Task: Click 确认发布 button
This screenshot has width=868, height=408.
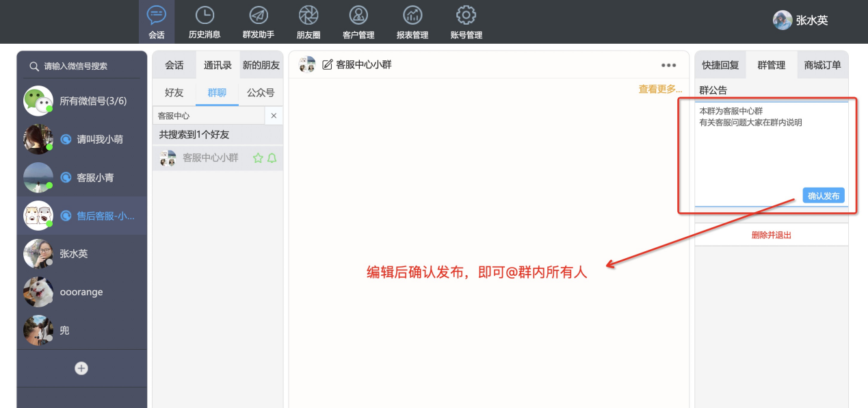Action: (x=824, y=196)
